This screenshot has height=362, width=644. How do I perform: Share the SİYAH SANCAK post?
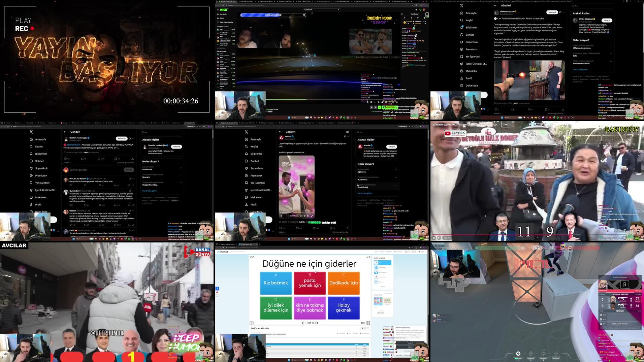(x=562, y=109)
